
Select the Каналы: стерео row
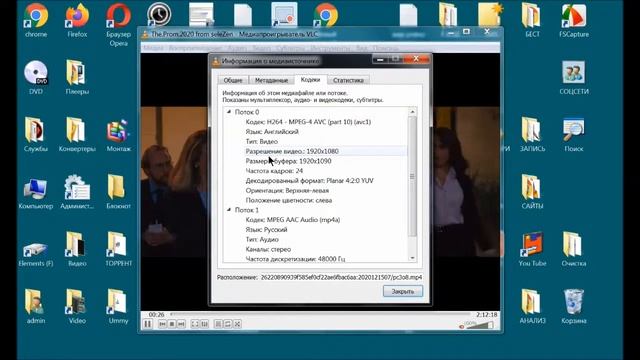tap(268, 249)
